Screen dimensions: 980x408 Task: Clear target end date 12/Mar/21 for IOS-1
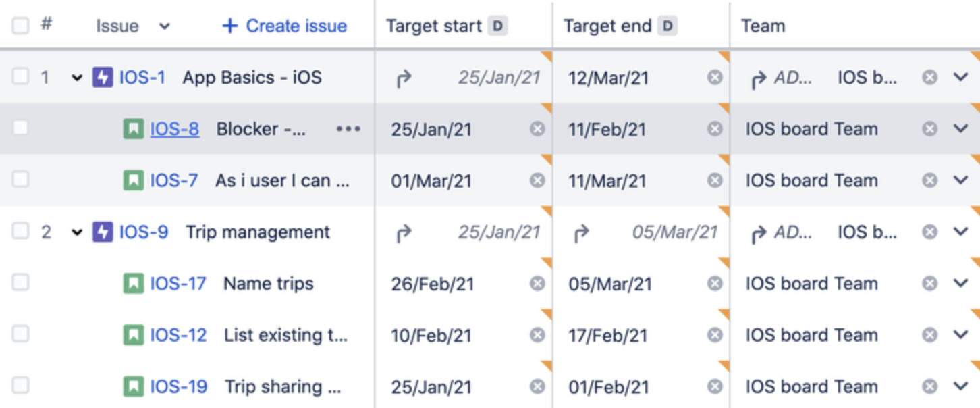point(715,78)
